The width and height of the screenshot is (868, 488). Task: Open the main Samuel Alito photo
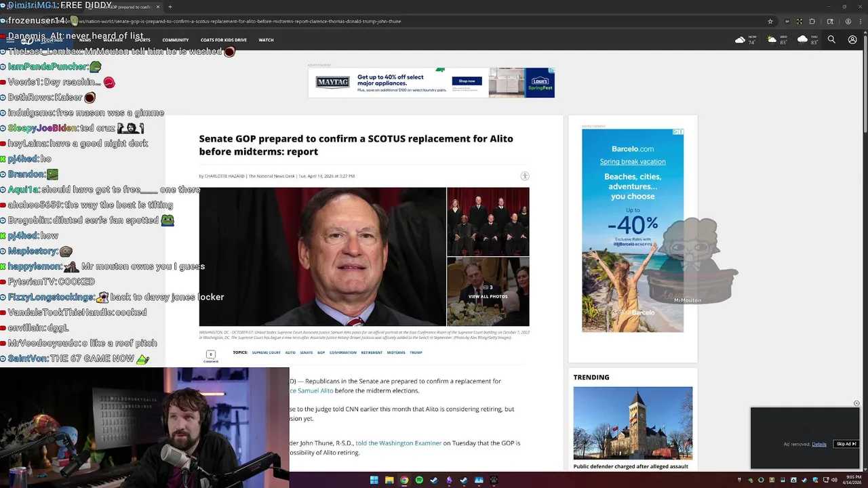point(323,257)
